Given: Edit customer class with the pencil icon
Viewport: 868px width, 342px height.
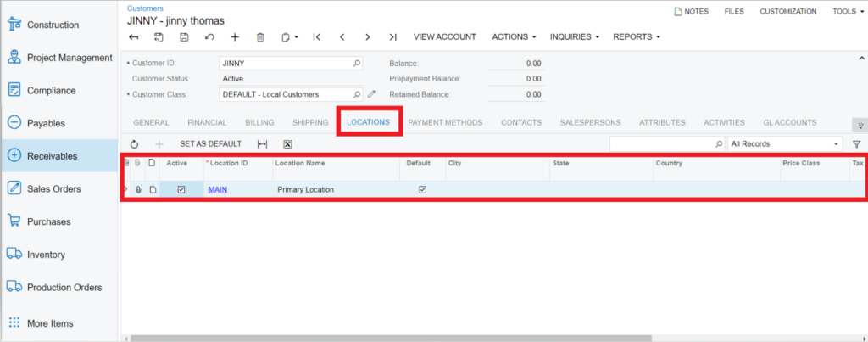Looking at the screenshot, I should click(x=370, y=94).
